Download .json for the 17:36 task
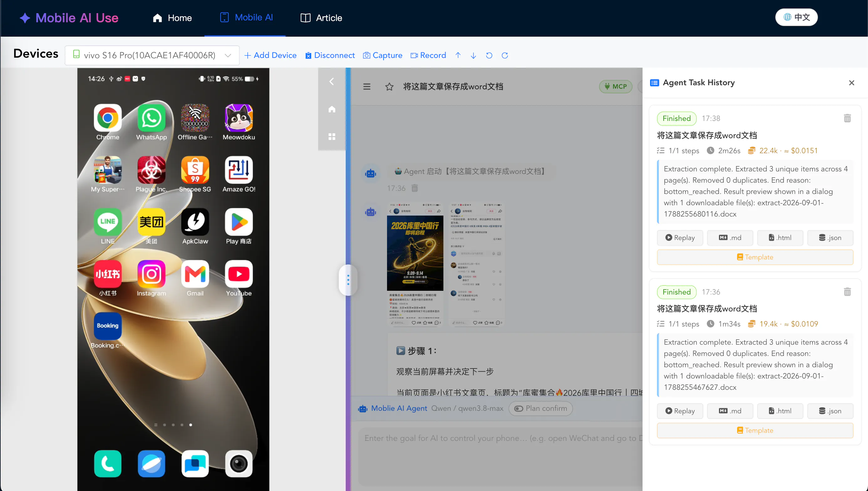 (830, 411)
